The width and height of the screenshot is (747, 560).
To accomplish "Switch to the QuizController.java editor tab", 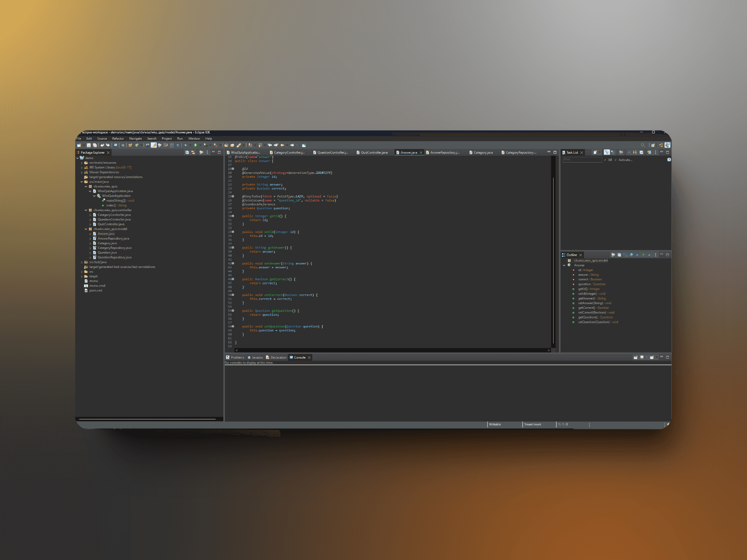I will [373, 152].
